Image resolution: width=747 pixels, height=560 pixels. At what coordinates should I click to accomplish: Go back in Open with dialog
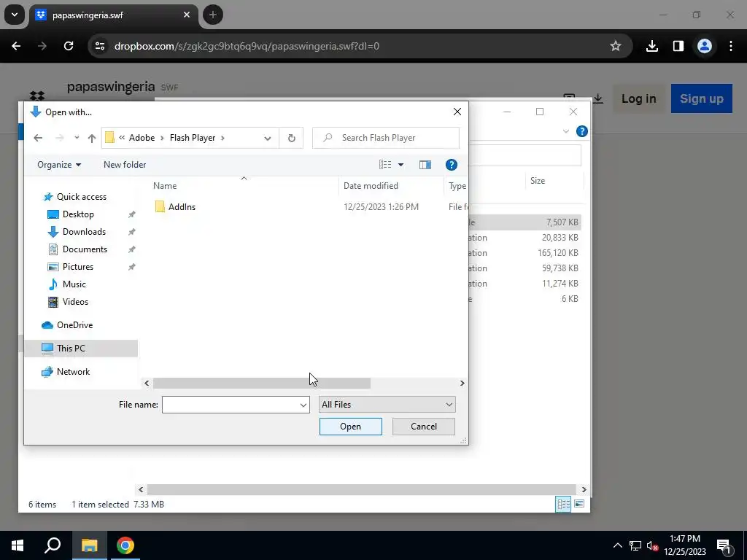[38, 138]
